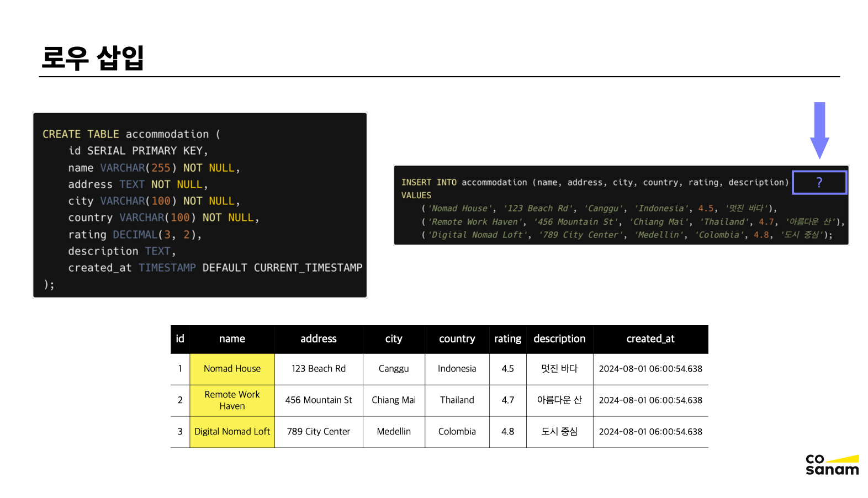Click the rating column header
Image resolution: width=868 pixels, height=498 pixels.
(x=507, y=339)
